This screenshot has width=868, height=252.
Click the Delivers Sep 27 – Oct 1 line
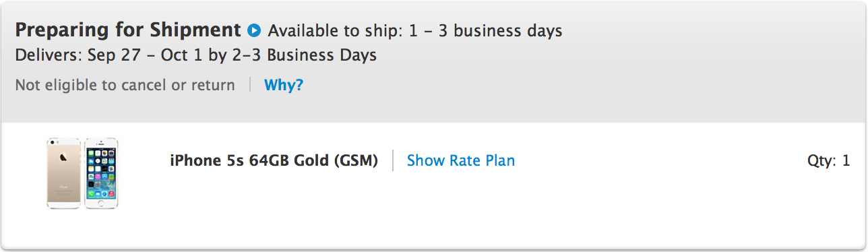pyautogui.click(x=196, y=55)
